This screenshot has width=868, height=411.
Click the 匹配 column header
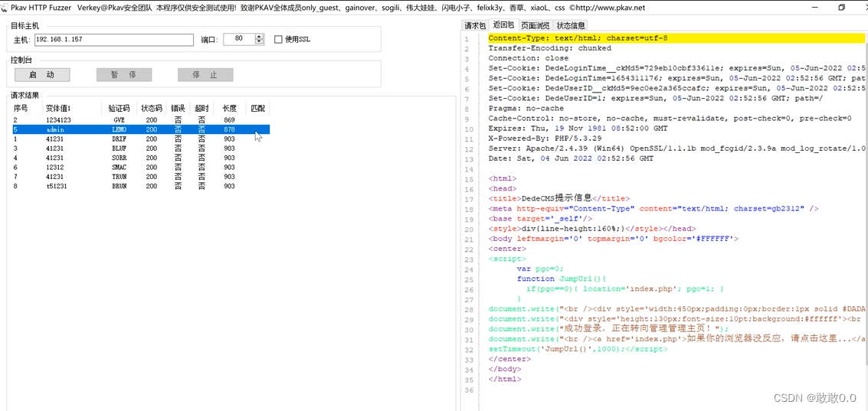[257, 108]
